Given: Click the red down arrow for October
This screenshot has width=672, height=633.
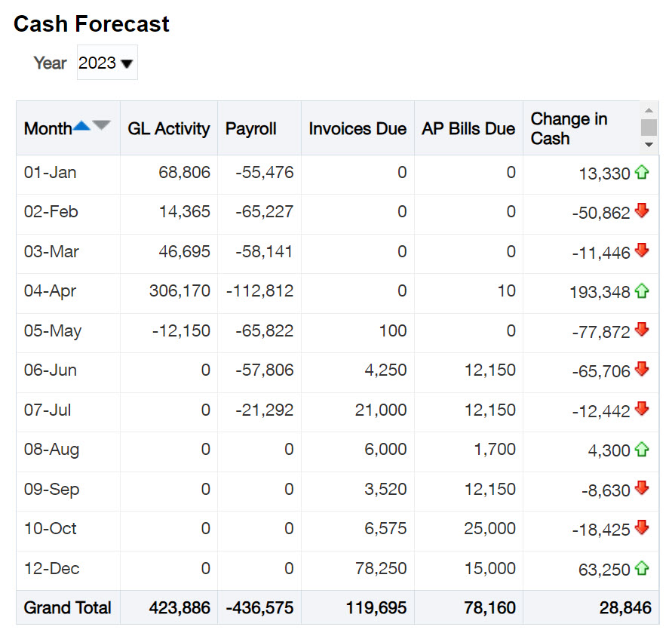Looking at the screenshot, I should click(x=642, y=527).
